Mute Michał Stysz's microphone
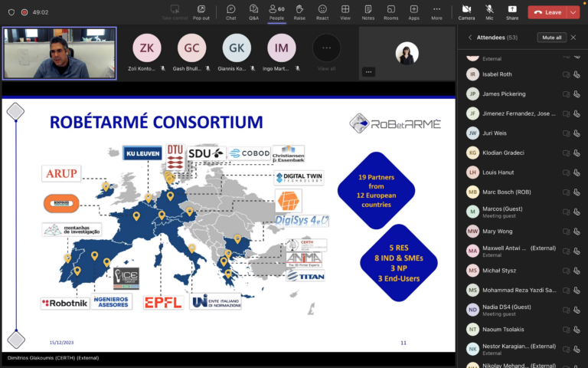Viewport: 588px width, 368px height. (x=577, y=271)
